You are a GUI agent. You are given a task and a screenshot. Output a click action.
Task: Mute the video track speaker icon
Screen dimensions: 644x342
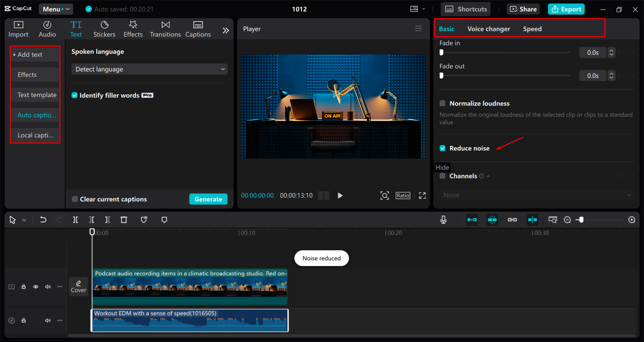tap(48, 287)
